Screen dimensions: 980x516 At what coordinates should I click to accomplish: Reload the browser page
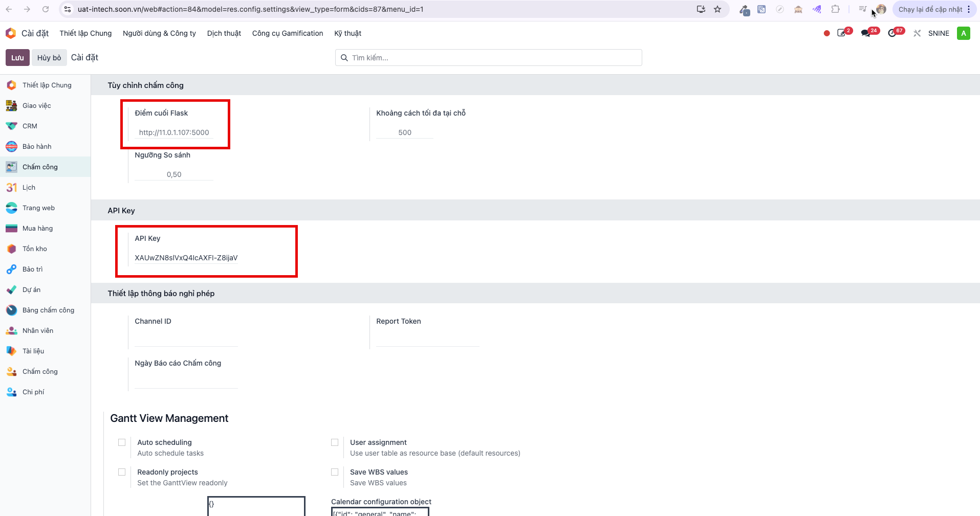click(46, 9)
